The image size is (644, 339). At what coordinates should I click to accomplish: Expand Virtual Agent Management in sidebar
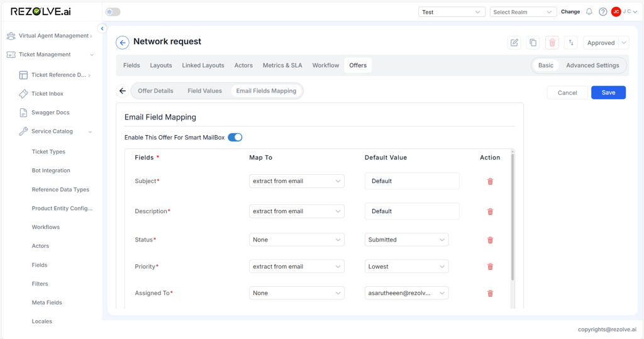click(x=49, y=36)
